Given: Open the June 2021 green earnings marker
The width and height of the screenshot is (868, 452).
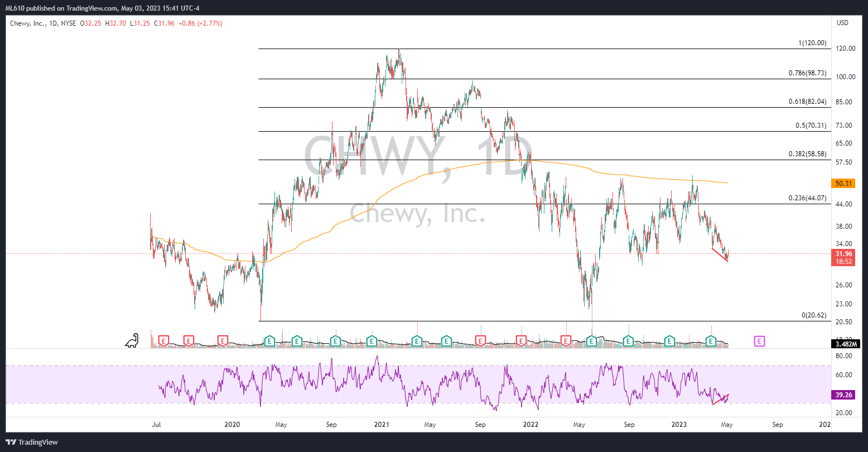Looking at the screenshot, I should click(446, 340).
